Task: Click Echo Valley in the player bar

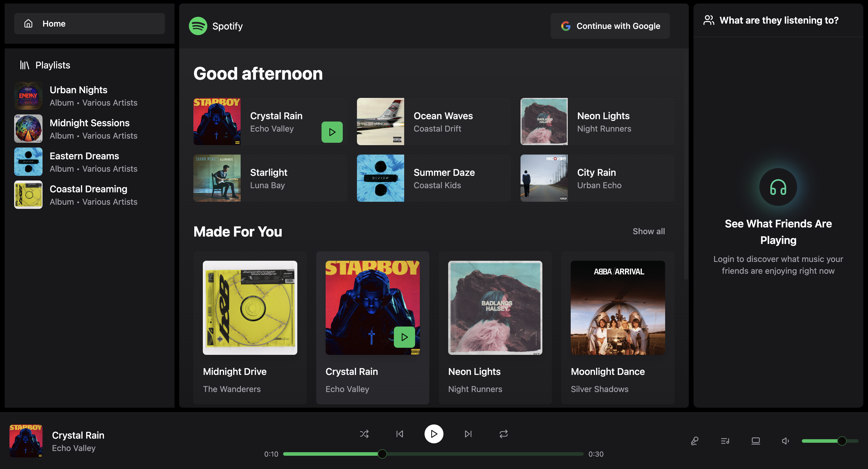Action: point(74,448)
